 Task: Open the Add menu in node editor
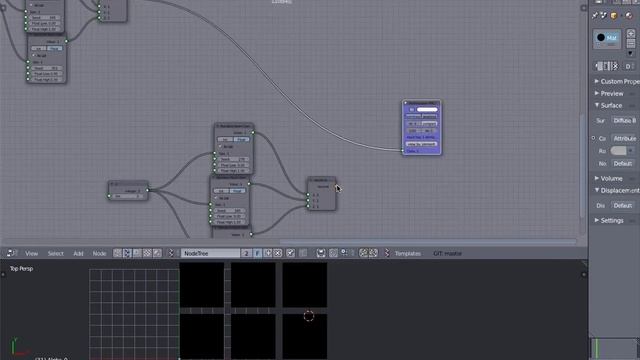click(78, 253)
